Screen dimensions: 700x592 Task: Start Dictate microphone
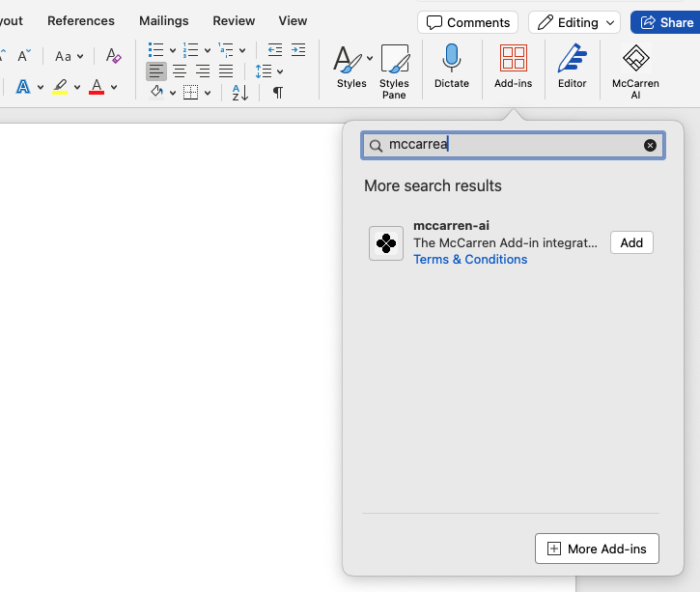click(452, 66)
